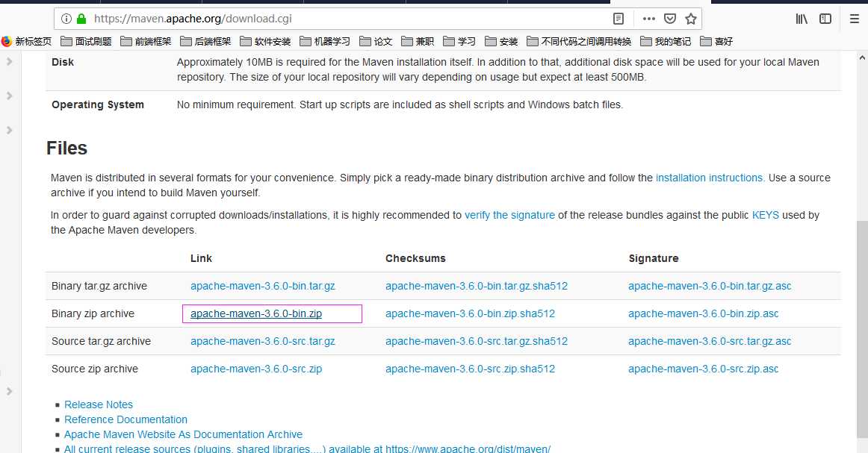Follow the installation instructions link

point(710,178)
